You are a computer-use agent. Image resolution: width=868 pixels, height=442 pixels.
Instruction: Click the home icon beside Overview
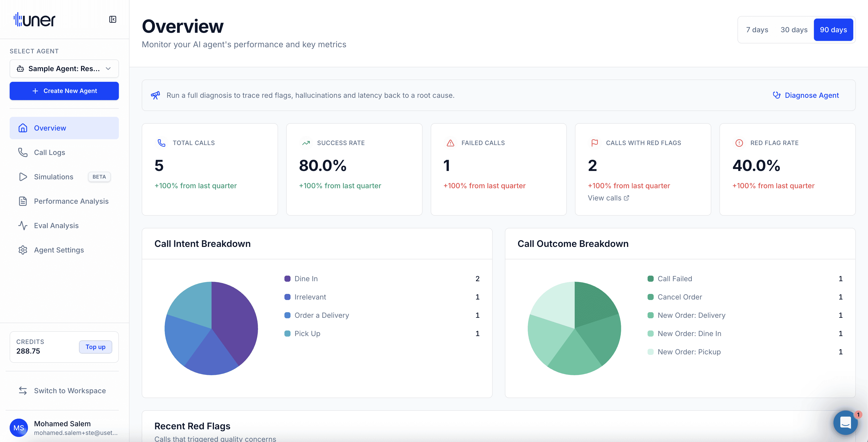23,128
